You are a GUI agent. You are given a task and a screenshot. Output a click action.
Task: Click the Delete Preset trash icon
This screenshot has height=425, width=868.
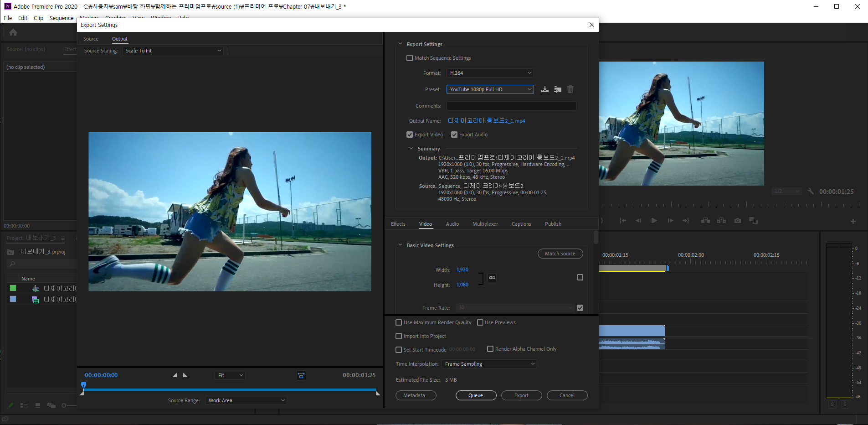570,89
